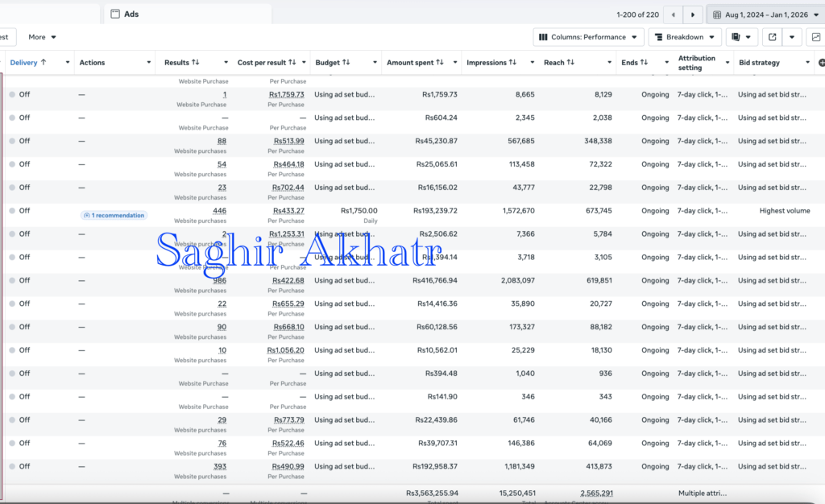Click Off status in the Rs141.90 row
Screen dimensions: 825x504
[24, 397]
